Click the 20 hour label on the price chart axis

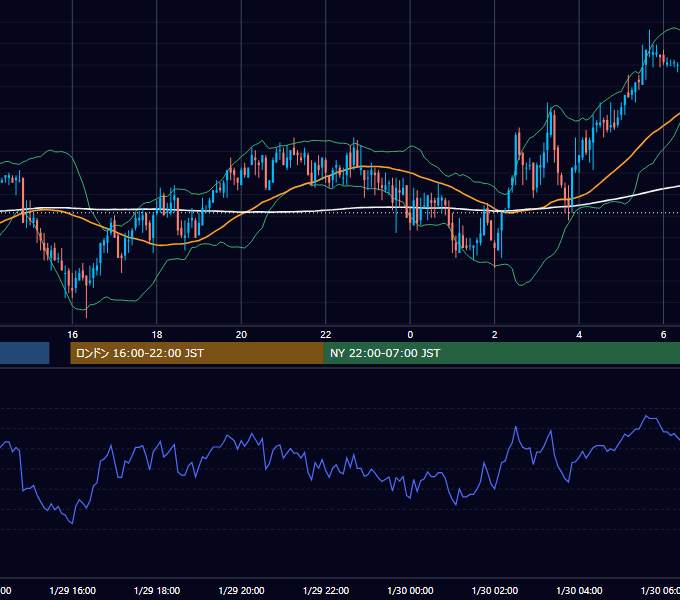[x=241, y=334]
